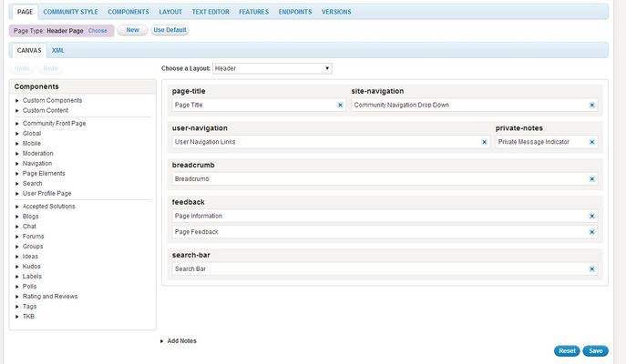The width and height of the screenshot is (626, 364).
Task: Expand the TKB category
Action: (17, 317)
